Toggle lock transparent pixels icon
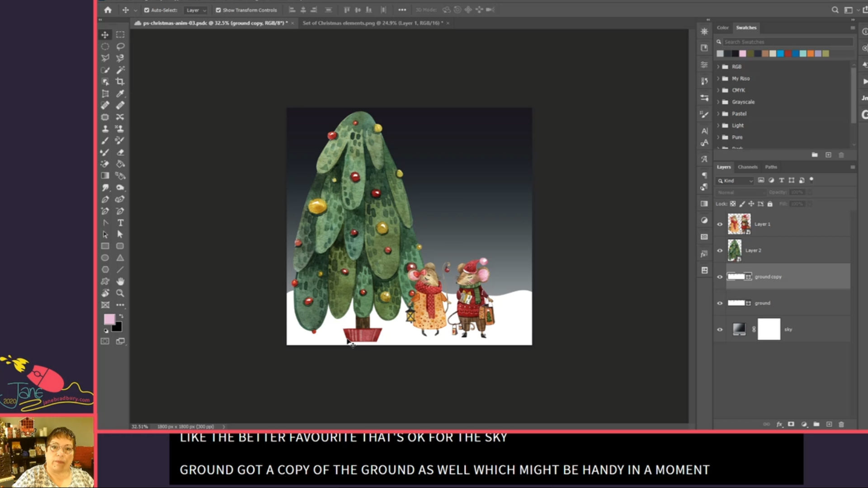 [733, 204]
